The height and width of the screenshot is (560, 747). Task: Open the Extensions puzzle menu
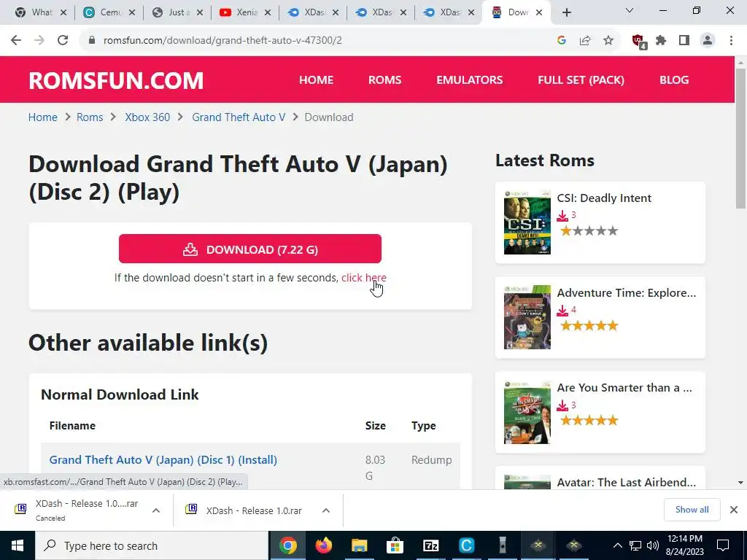pos(661,41)
